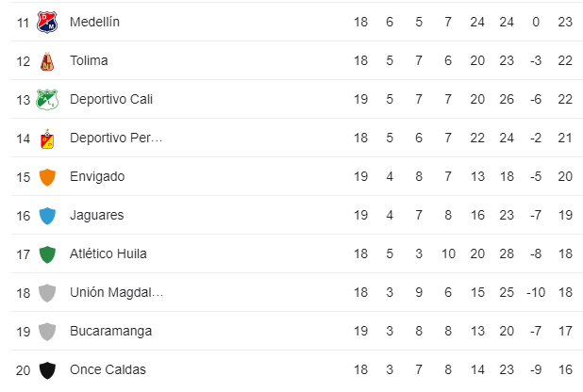This screenshot has width=583, height=392.
Task: Select the Deportivo Cali team name
Action: point(110,99)
